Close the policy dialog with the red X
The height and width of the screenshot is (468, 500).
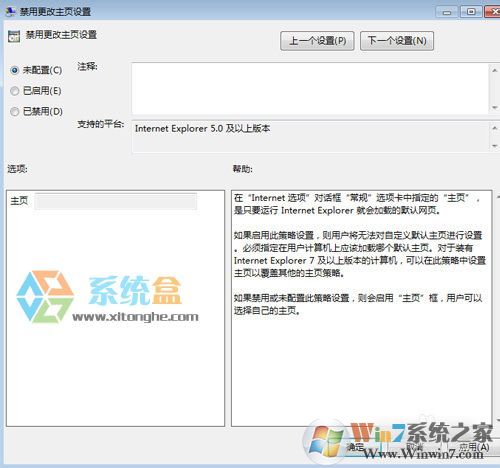pyautogui.click(x=493, y=12)
